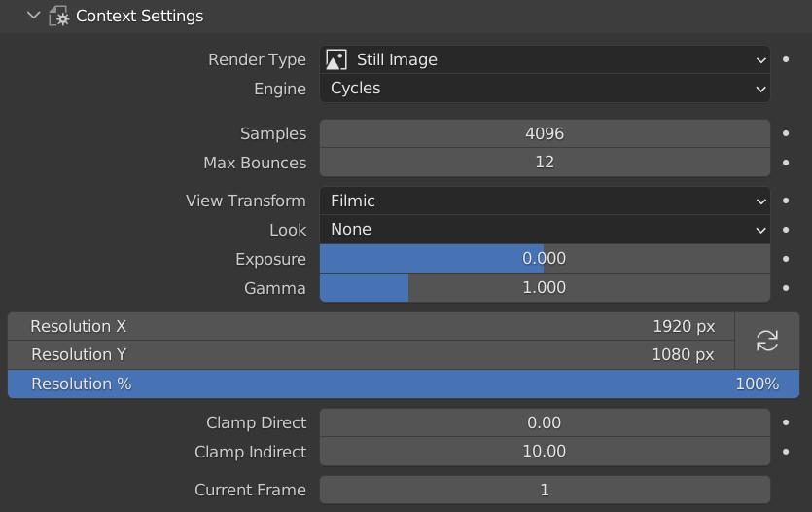
Task: Click the Context Settings panel icon
Action: coord(58,17)
